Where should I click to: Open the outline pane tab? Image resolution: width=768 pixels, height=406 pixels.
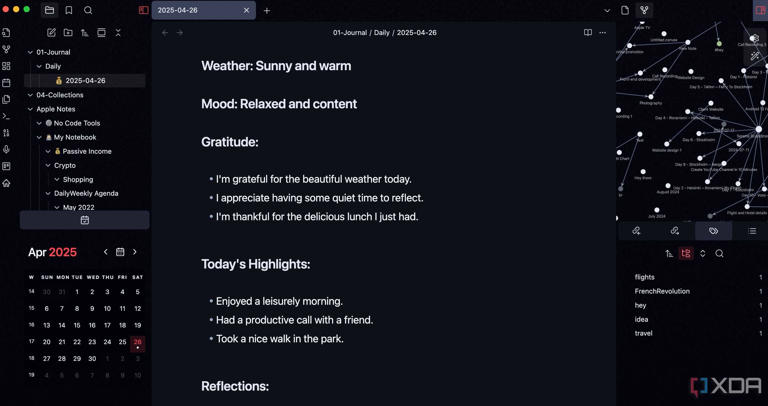(752, 231)
